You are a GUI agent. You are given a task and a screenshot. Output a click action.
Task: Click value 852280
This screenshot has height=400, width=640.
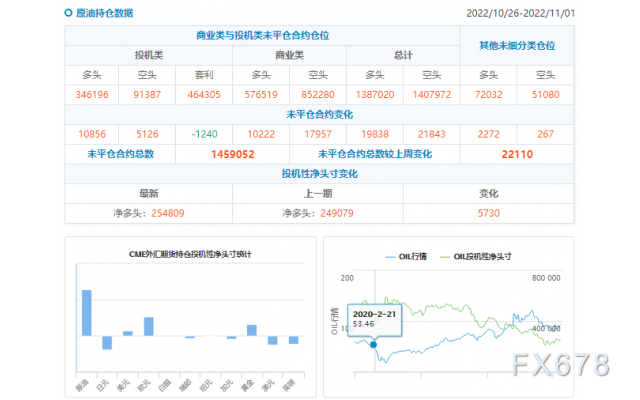coord(318,95)
